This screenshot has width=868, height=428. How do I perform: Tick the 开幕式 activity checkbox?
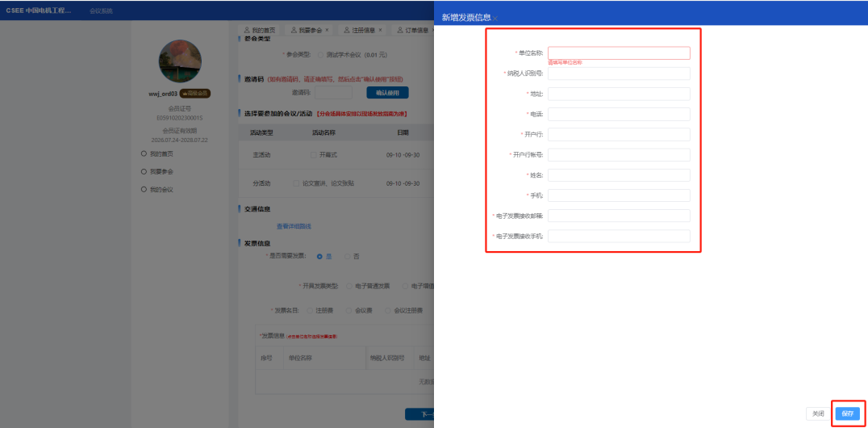pos(314,153)
